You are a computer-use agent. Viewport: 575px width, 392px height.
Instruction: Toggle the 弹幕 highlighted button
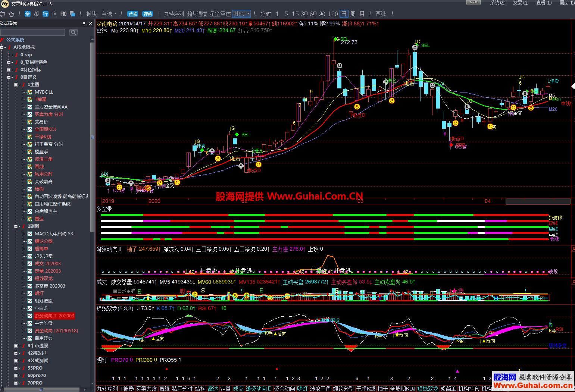[148, 14]
